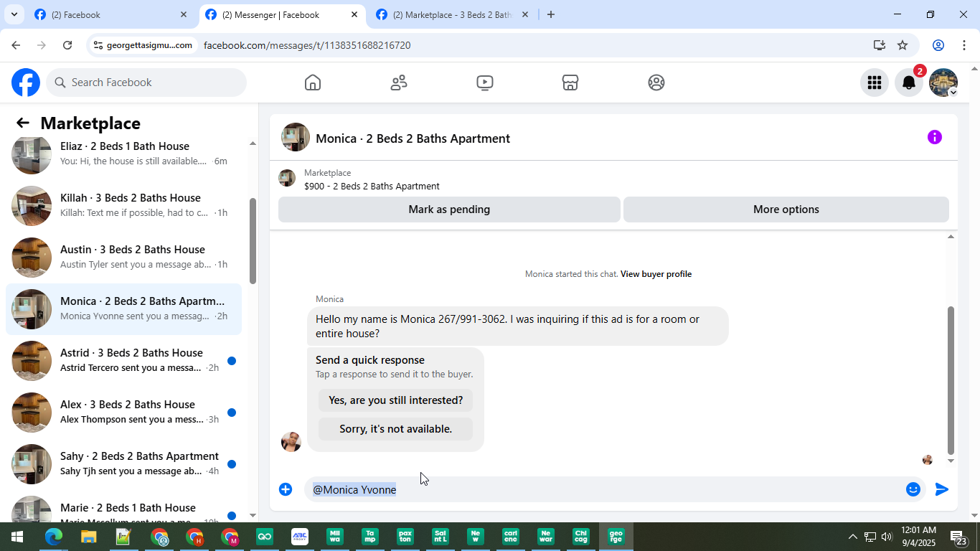Click the Marketplace back arrow
This screenshot has height=551, width=980.
[23, 123]
